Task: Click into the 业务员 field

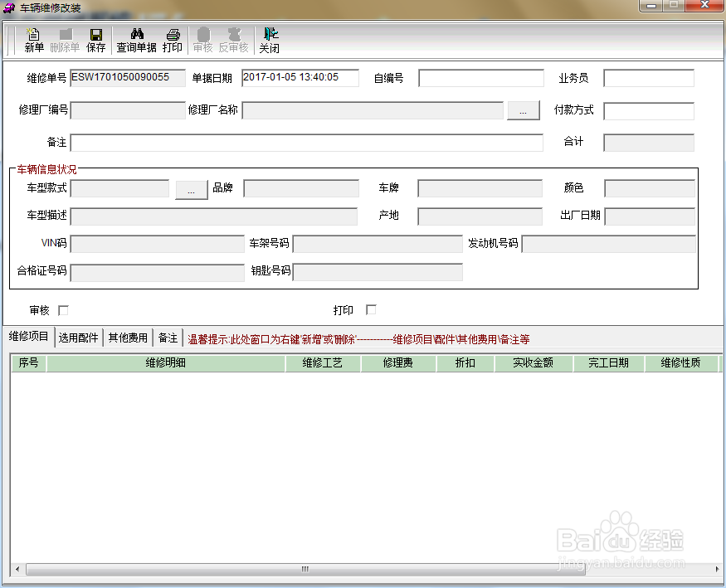Action: [649, 78]
